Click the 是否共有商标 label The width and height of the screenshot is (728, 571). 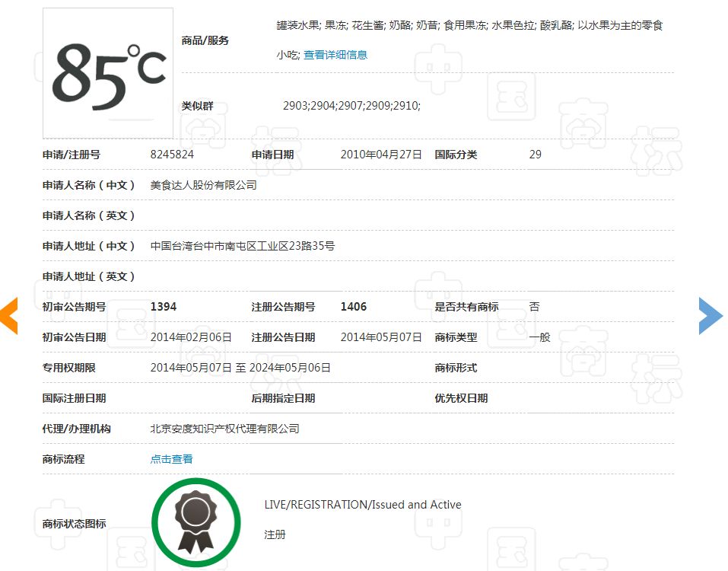[466, 307]
